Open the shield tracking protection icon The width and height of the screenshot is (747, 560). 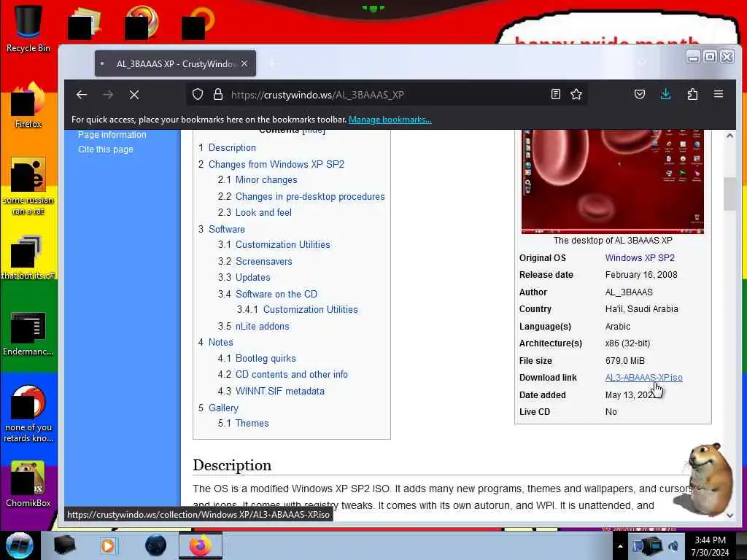coord(198,94)
